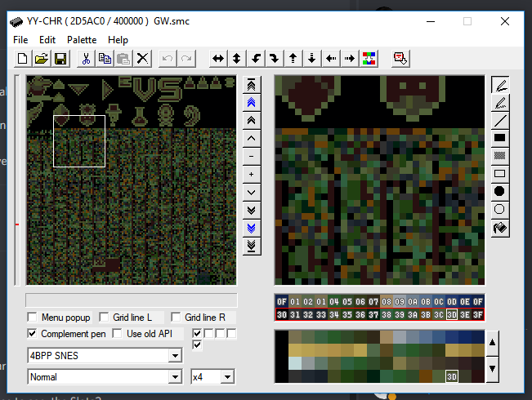Open the Edit menu
Viewport: 532px width, 400px height.
pos(47,40)
